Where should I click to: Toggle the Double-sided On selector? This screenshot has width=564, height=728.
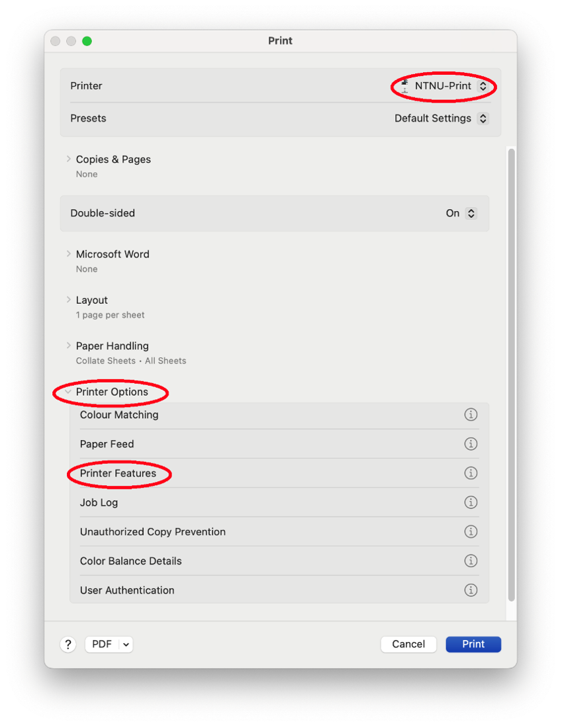(x=461, y=213)
